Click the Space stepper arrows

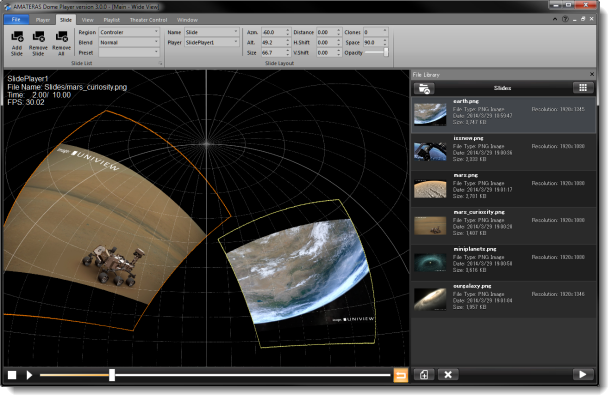point(385,42)
